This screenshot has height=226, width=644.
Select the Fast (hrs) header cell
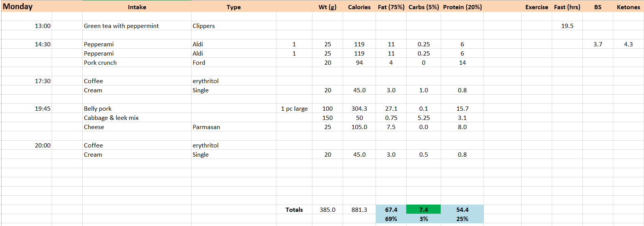(x=567, y=7)
